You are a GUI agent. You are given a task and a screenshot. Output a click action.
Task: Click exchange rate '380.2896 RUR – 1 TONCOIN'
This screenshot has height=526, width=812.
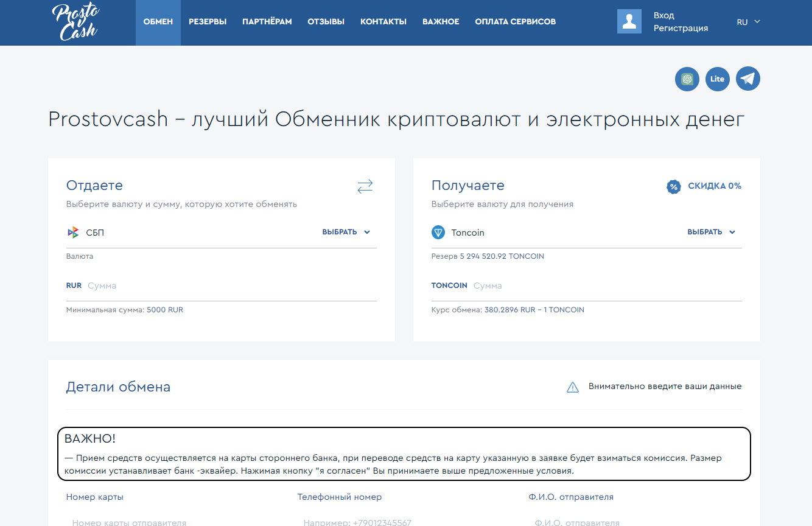pyautogui.click(x=534, y=310)
